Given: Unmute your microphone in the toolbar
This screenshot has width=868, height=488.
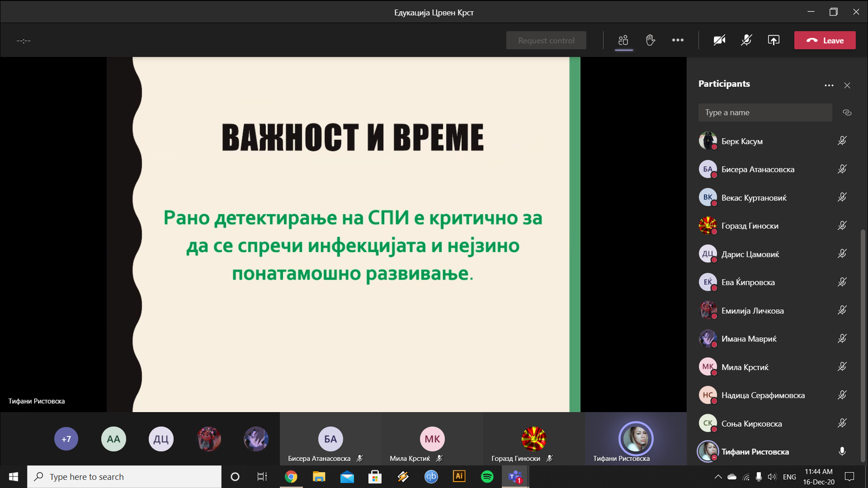Looking at the screenshot, I should tap(746, 40).
